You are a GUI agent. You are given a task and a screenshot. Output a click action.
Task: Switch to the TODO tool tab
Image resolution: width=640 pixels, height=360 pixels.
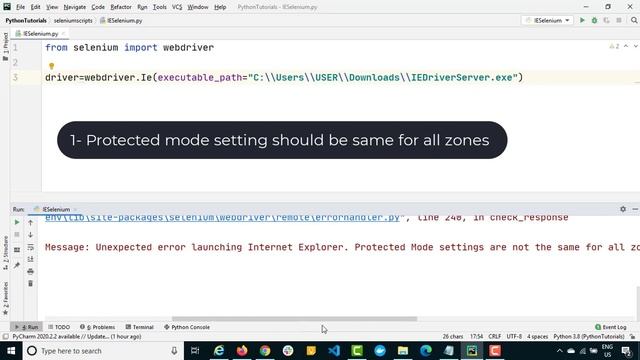[x=59, y=327]
